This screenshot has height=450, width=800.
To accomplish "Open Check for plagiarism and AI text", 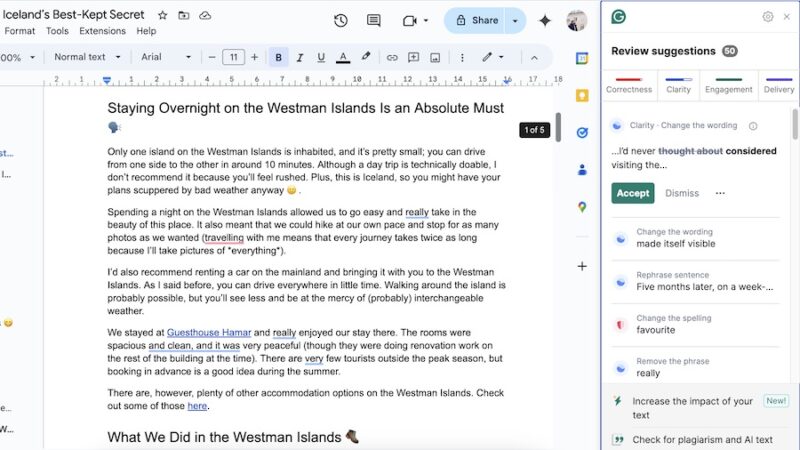I will 699,439.
